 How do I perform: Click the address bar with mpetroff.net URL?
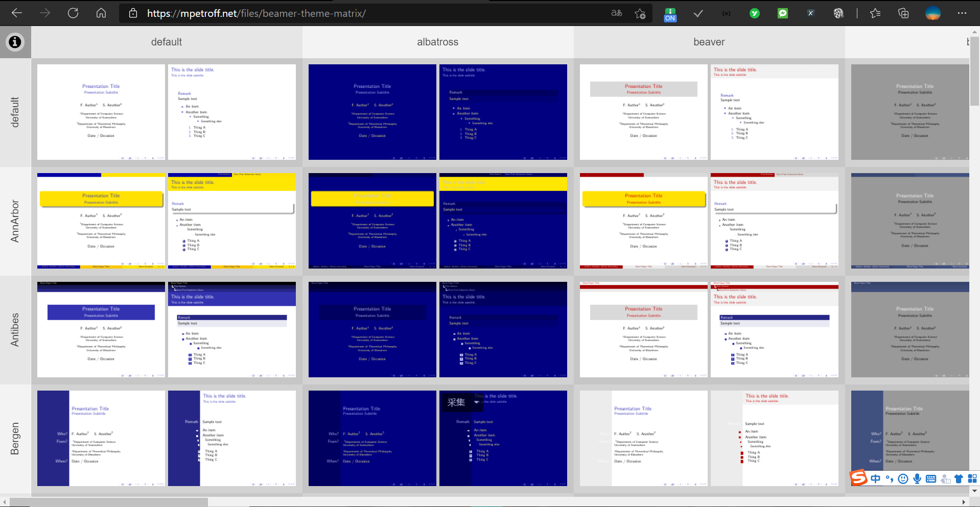[256, 13]
